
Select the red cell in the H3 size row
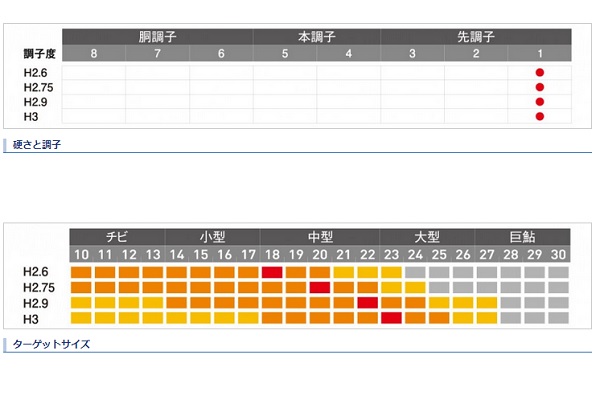[x=391, y=318]
